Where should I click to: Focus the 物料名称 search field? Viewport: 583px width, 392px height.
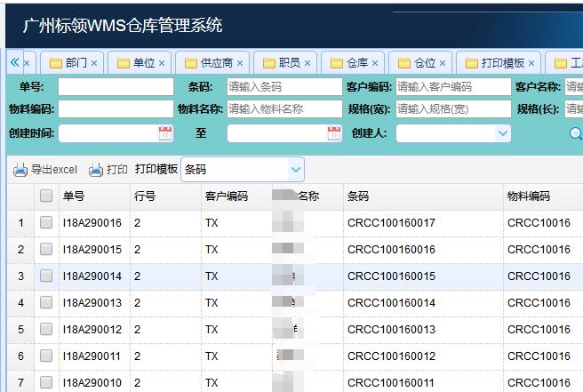(284, 109)
